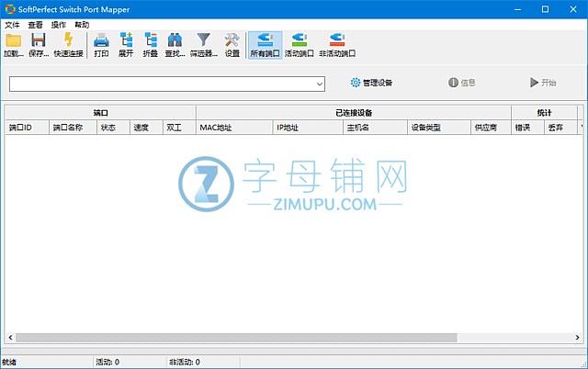588x369 pixels.
Task: Click the 管理设备 (Manage devices) button
Action: [x=371, y=83]
